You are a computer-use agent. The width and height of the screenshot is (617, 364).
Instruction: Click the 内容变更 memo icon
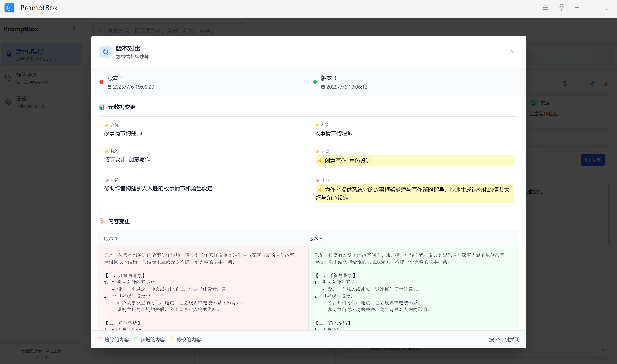point(102,221)
